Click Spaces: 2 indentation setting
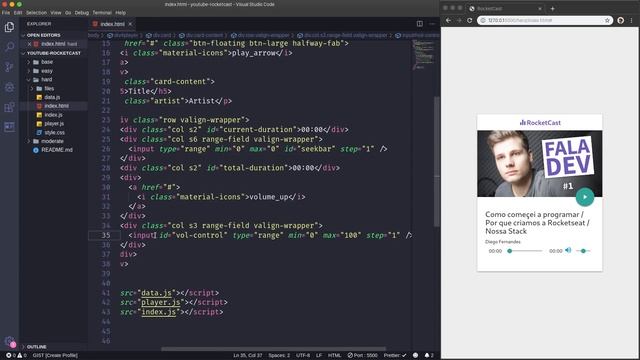Screen dimensions: 640x360 coord(279,356)
